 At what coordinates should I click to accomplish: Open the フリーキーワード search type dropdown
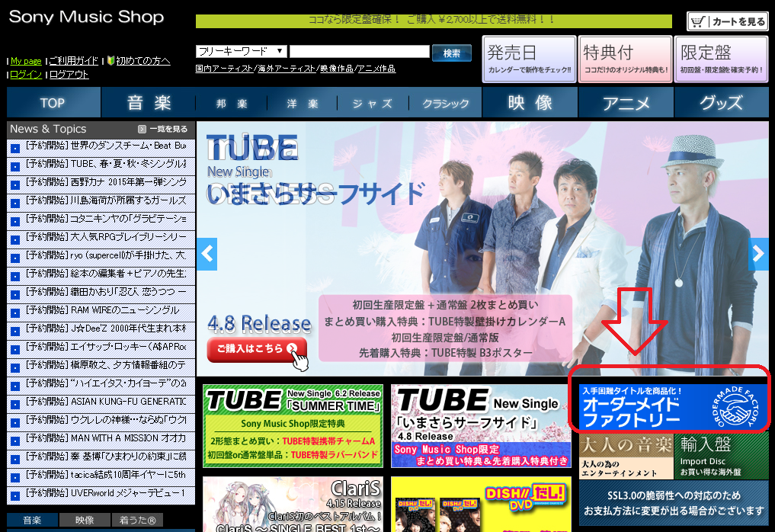coord(242,51)
